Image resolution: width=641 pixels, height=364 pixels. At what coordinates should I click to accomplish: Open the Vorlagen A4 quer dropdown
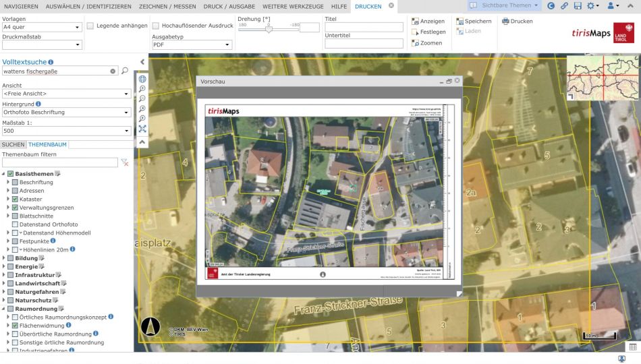tap(42, 27)
